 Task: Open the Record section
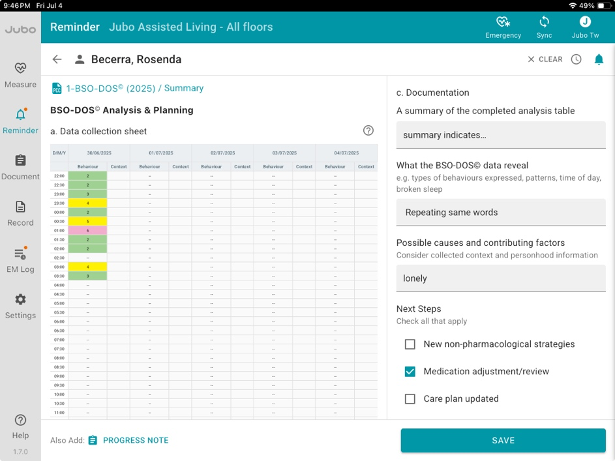[x=20, y=211]
